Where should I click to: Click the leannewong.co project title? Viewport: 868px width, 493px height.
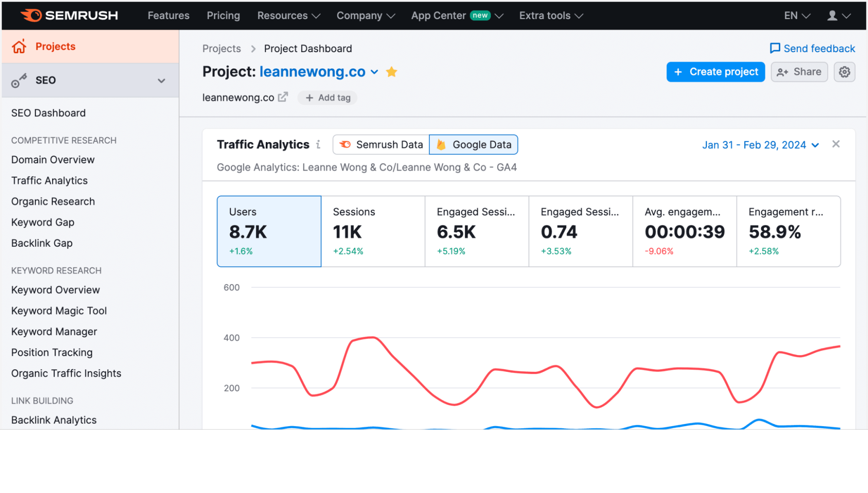coord(312,72)
